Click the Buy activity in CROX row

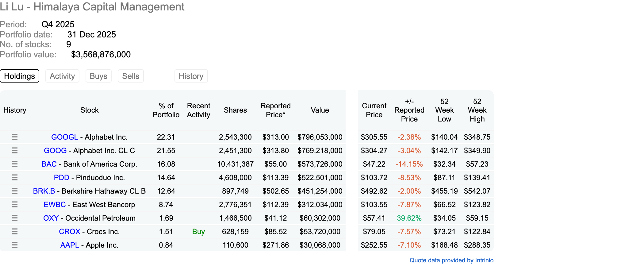[198, 232]
